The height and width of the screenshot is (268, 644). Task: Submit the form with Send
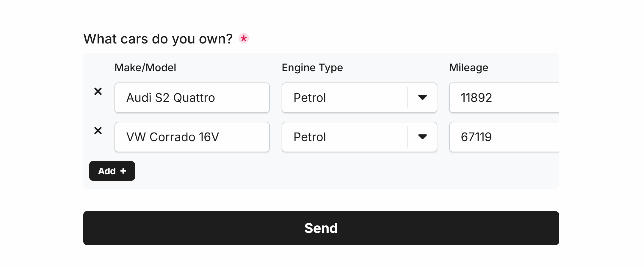(x=321, y=228)
